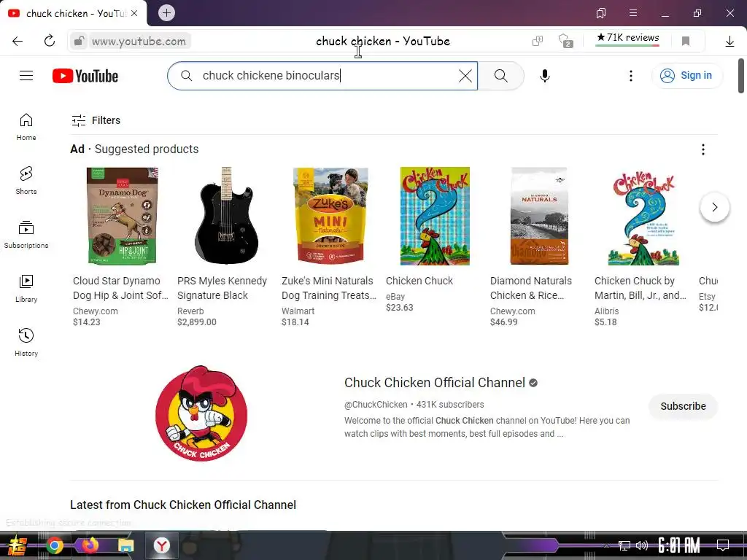Open the browser extensions icon with badge
Image resolution: width=747 pixels, height=560 pixels.
click(x=565, y=41)
